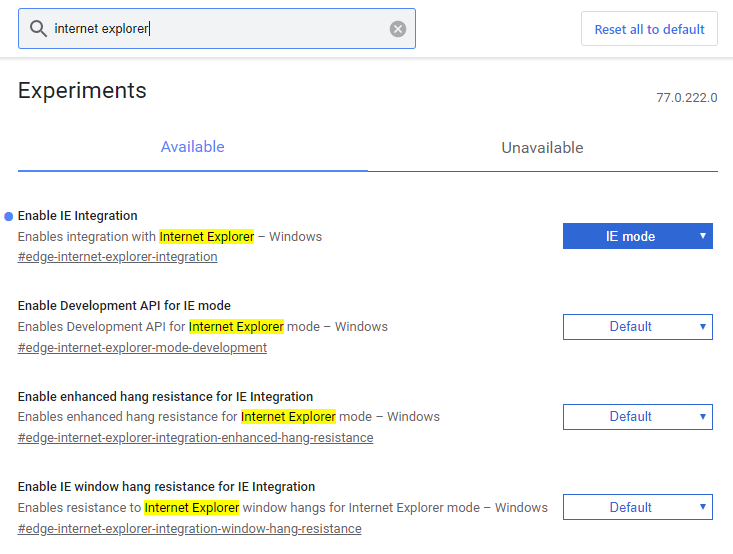
Task: Click the blue dot beside Enable IE Integration
Action: 9,216
